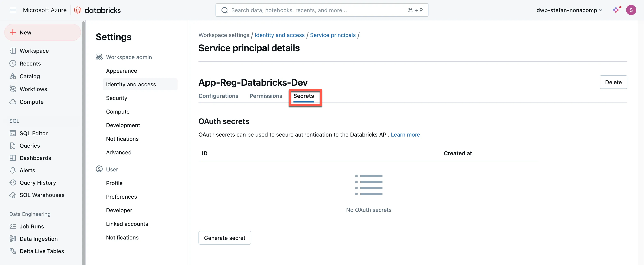Open the user avatar S menu

click(631, 10)
